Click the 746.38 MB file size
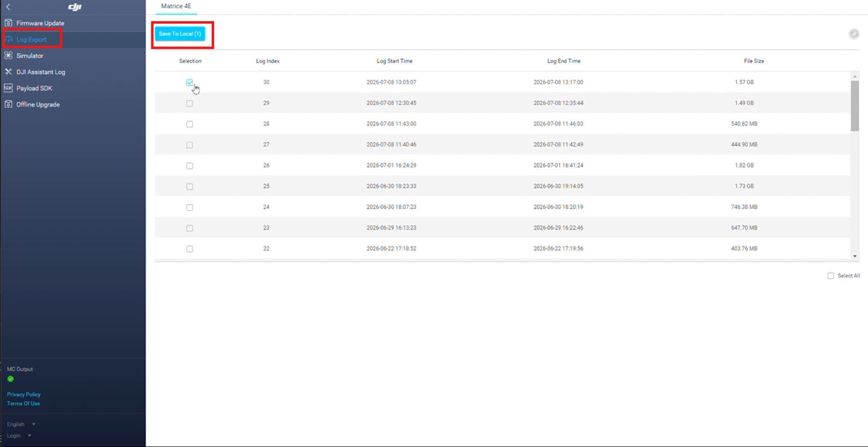The height and width of the screenshot is (447, 868). 744,207
